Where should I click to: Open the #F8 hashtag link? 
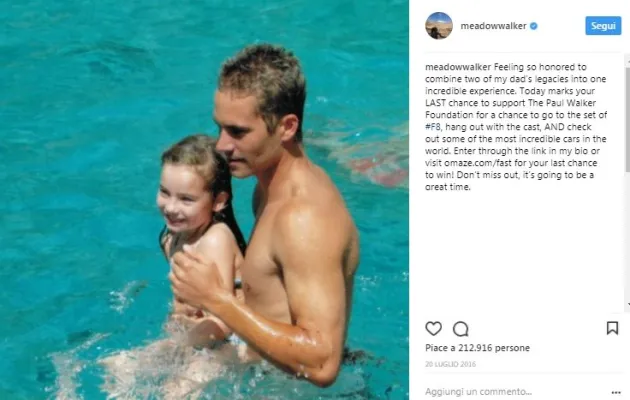coord(433,127)
